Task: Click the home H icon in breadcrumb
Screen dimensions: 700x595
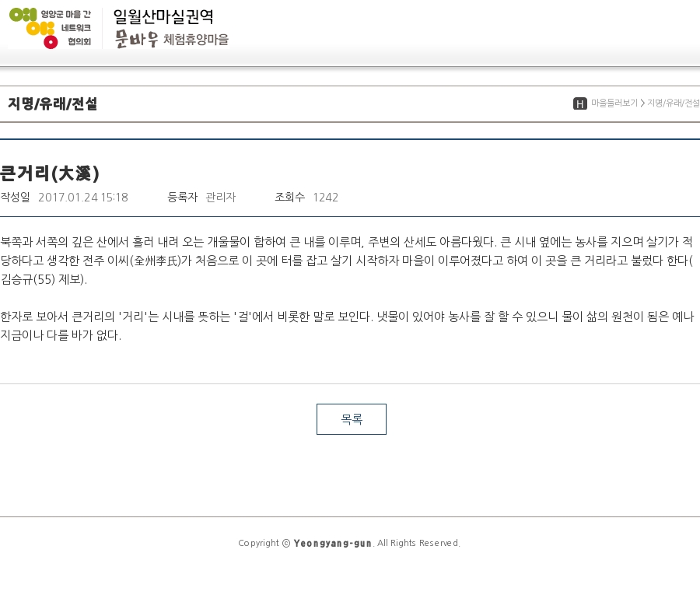Action: click(x=580, y=103)
